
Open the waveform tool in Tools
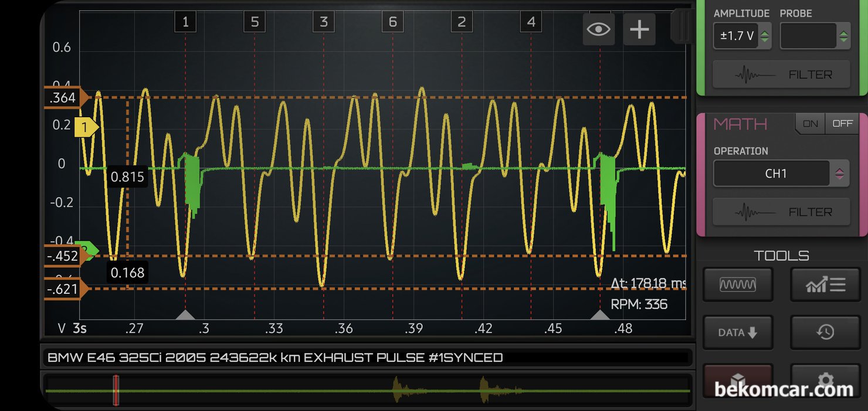coord(738,285)
